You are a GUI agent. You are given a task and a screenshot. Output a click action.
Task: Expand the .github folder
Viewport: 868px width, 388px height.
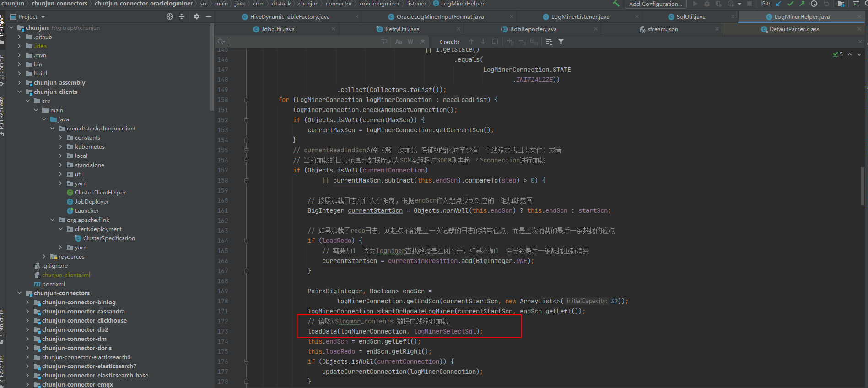coord(19,37)
